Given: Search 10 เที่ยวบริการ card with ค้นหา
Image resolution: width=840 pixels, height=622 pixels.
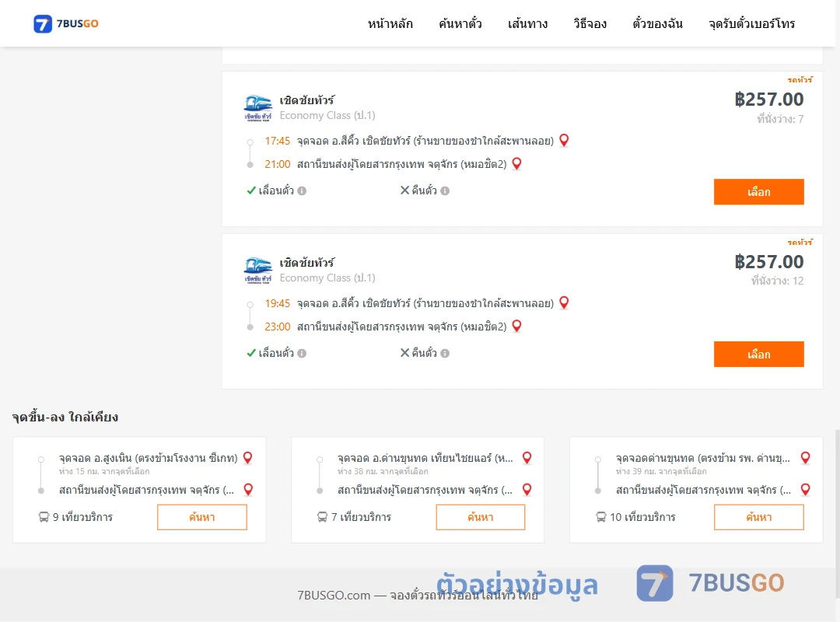Looking at the screenshot, I should click(758, 517).
